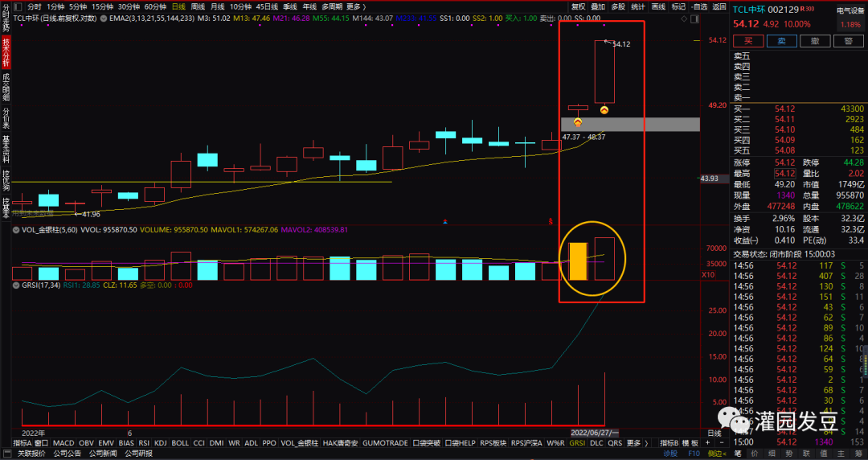Click the up-arrow marker under the 49.20 candle
The width and height of the screenshot is (868, 460).
(578, 122)
